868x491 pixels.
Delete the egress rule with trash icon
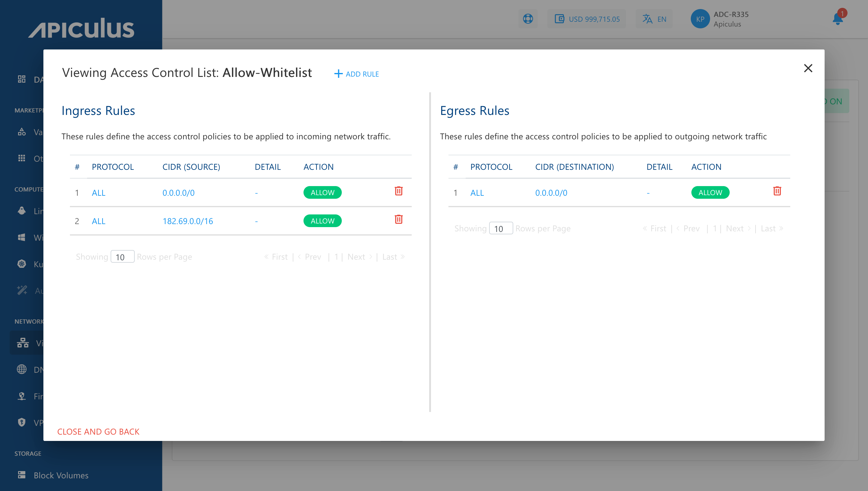click(x=777, y=191)
